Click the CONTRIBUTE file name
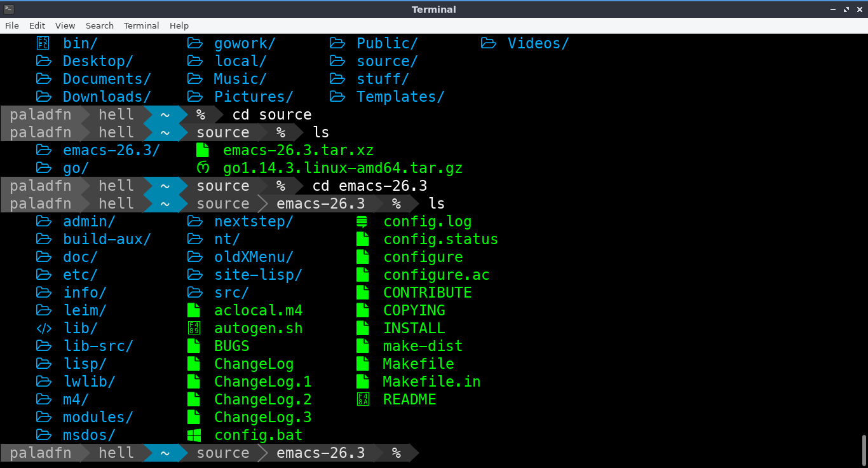The width and height of the screenshot is (868, 468). [428, 292]
